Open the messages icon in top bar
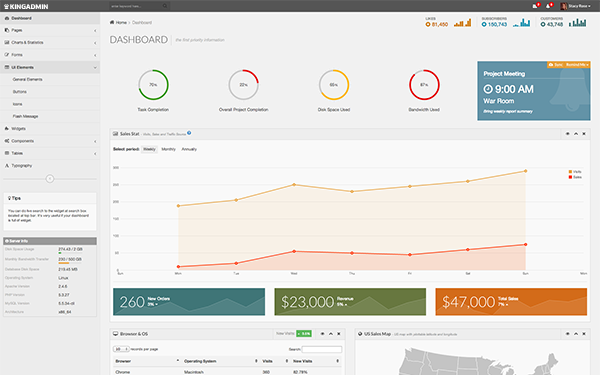Screen dimensions: 600x375 [535, 6]
